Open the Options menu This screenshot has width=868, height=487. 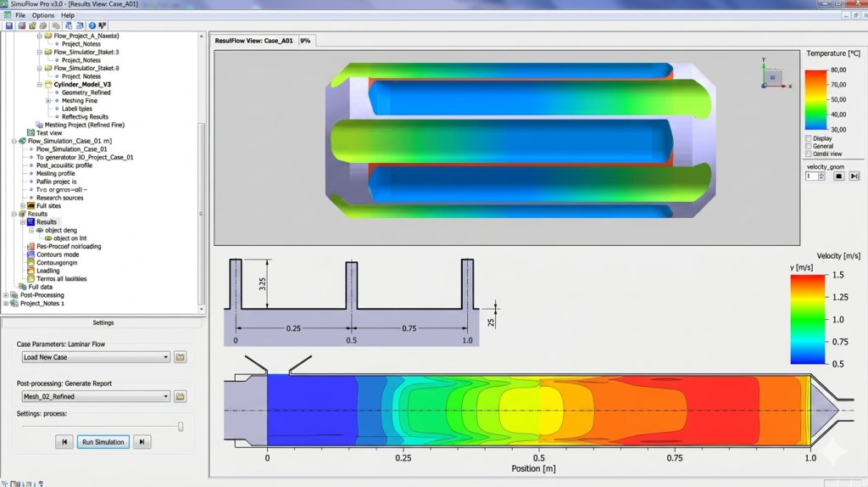[x=42, y=15]
